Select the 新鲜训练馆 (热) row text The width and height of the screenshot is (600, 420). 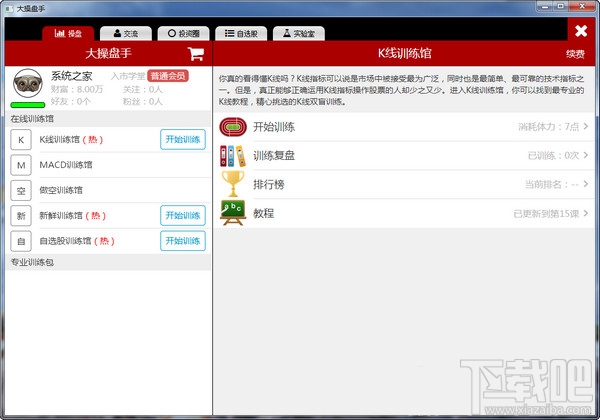point(73,216)
